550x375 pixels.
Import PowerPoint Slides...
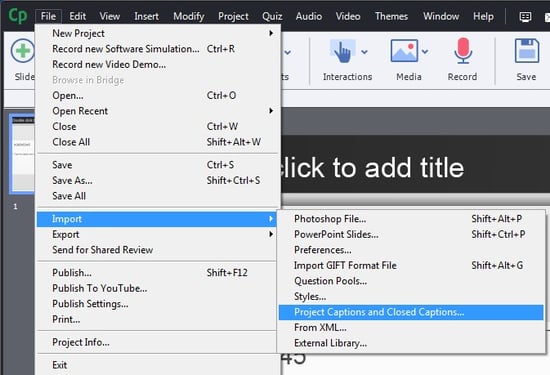[x=411, y=234]
